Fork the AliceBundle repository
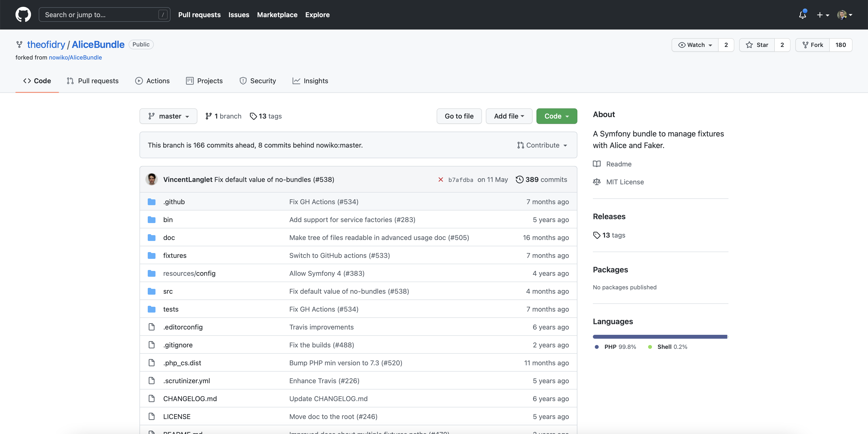Viewport: 868px width, 434px height. pos(812,45)
